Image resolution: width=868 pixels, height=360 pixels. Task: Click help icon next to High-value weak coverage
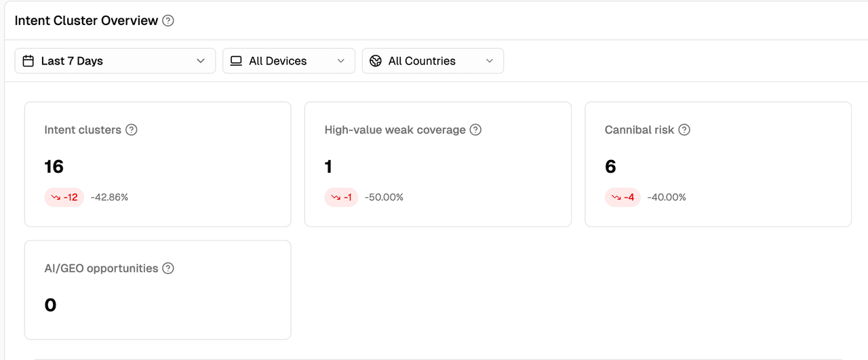475,129
